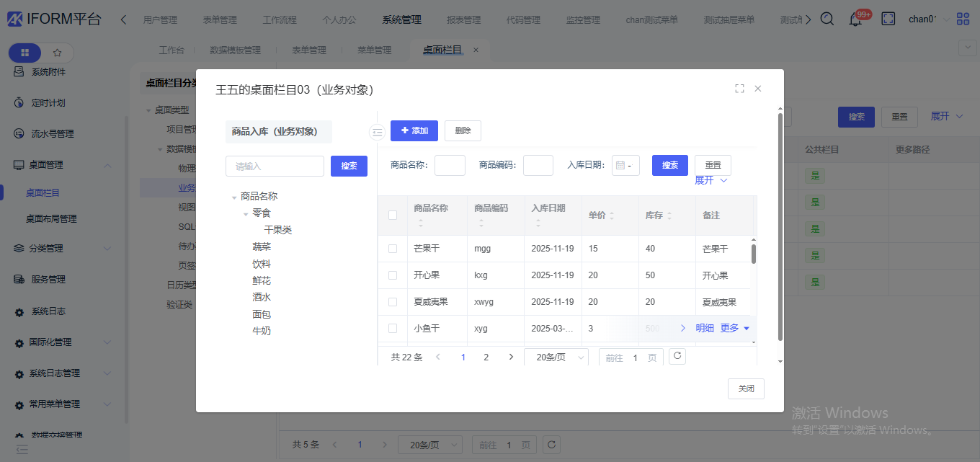
Task: Open the 报表管理 top menu
Action: point(463,19)
